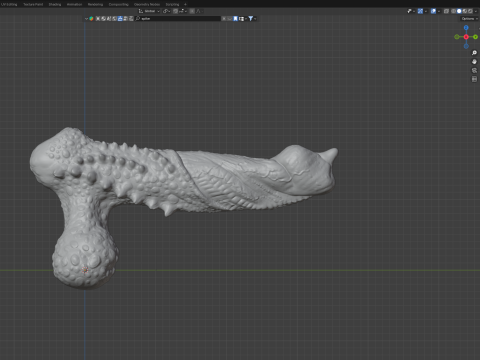Screen dimensions: 480x360
Task: Toggle viewport overlays
Action: tap(433, 11)
